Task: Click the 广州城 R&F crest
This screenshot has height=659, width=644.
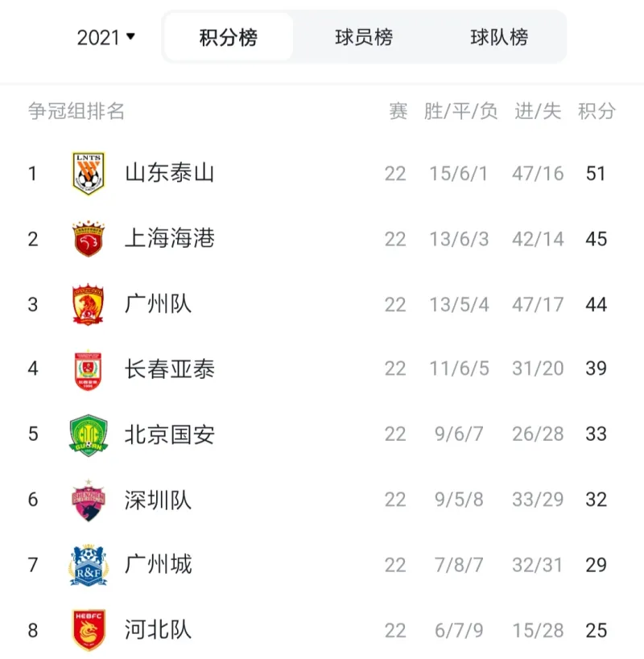Action: pyautogui.click(x=89, y=565)
